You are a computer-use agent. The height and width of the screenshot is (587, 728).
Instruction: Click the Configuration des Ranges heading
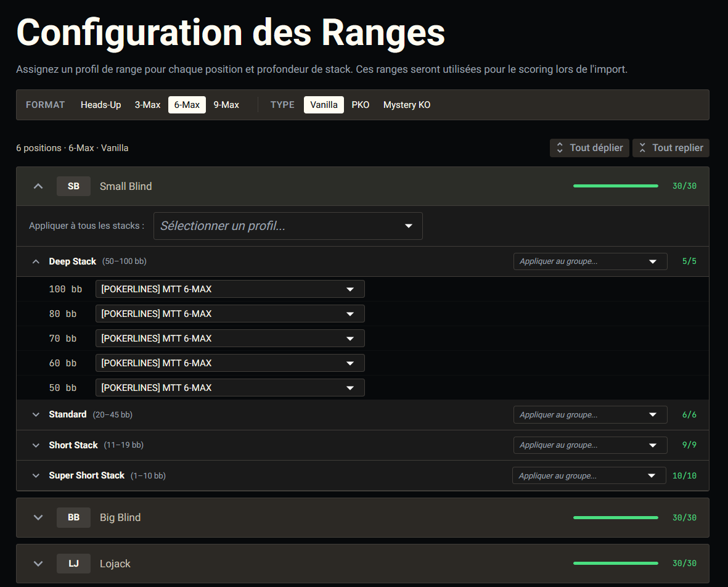coord(231,33)
